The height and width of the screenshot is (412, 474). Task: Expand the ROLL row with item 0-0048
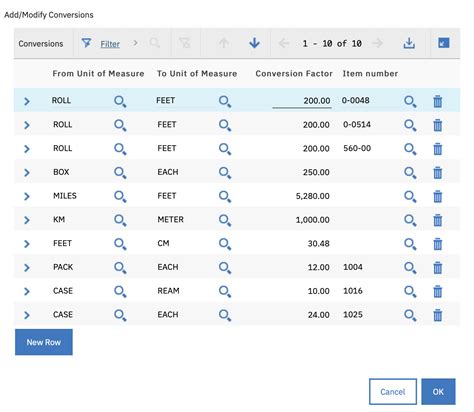27,101
